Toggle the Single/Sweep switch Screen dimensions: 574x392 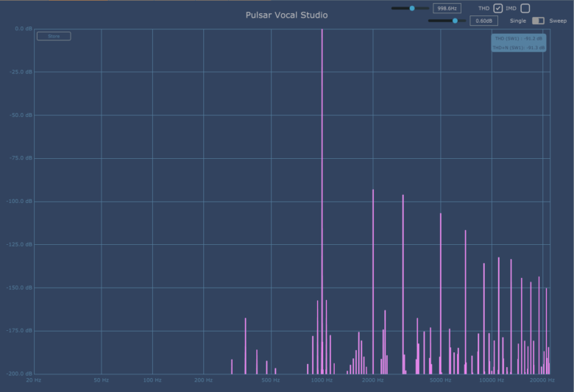[538, 21]
